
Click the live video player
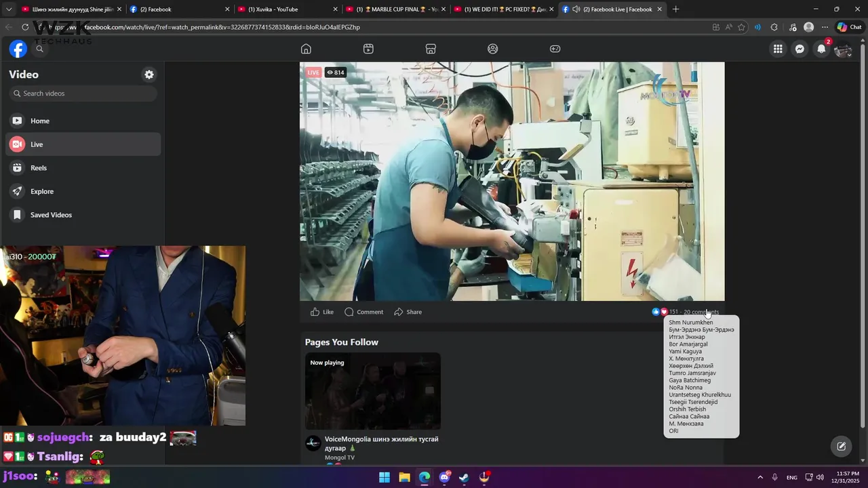[512, 182]
